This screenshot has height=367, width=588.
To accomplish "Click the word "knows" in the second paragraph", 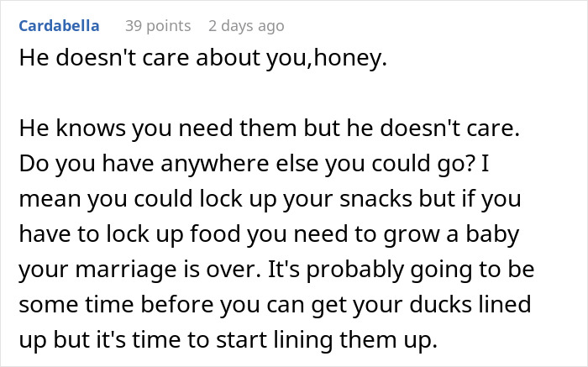I will pyautogui.click(x=108, y=136).
